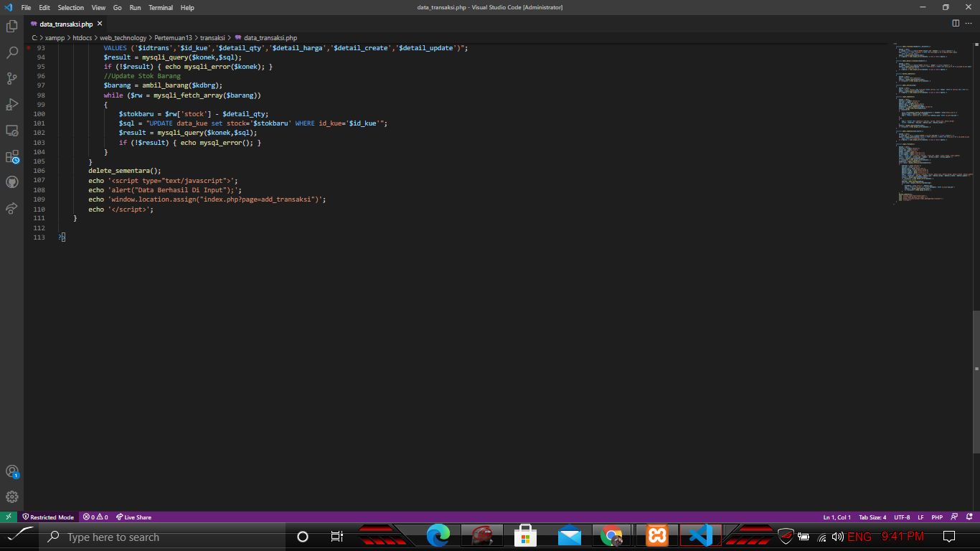
Task: Open the File menu
Action: (x=26, y=7)
